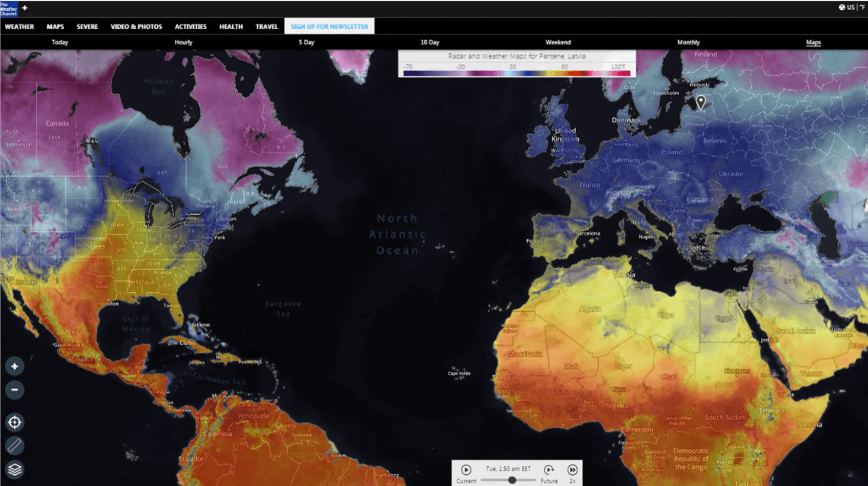Toggle 2x playback speed
This screenshot has height=486, width=868.
(573, 470)
